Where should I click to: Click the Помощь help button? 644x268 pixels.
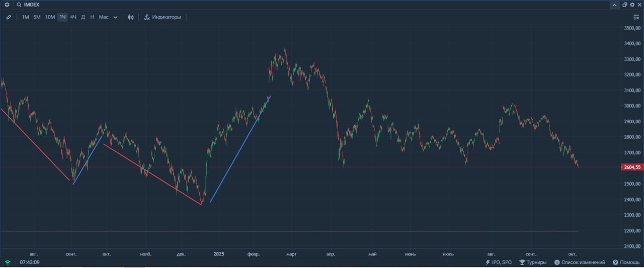coord(626,262)
